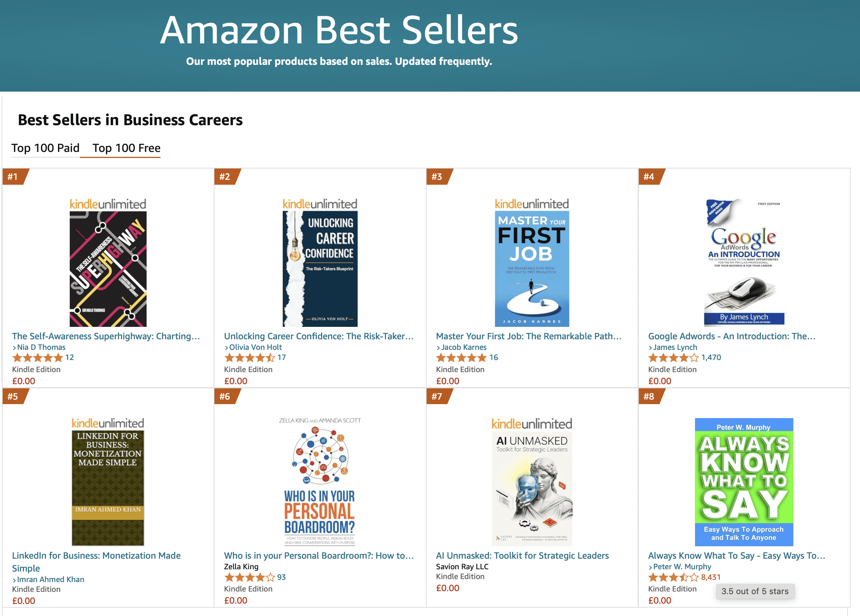Click the LinkedIn for Business book cover
The height and width of the screenshot is (616, 860).
(108, 488)
